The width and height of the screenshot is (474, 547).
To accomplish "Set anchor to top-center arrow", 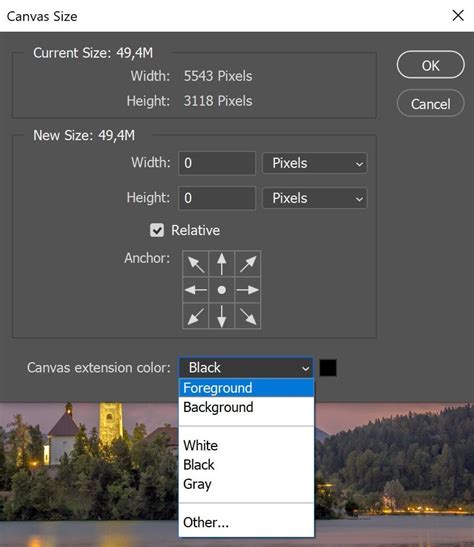I will 221,264.
